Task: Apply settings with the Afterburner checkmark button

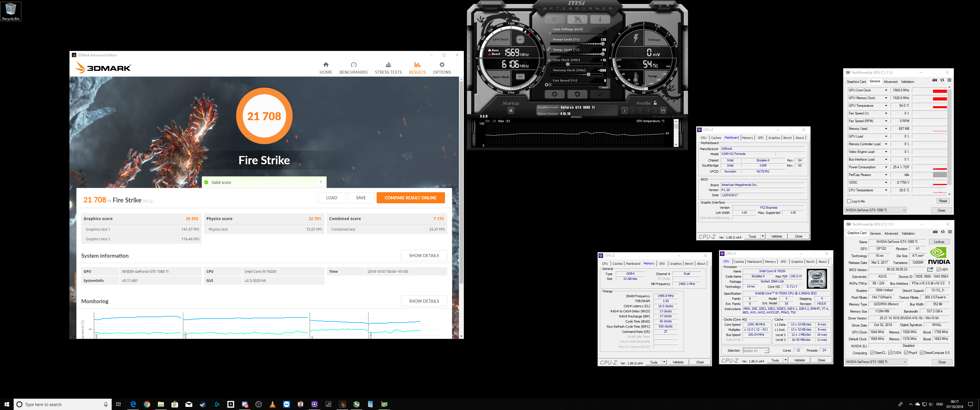Action: click(x=600, y=94)
